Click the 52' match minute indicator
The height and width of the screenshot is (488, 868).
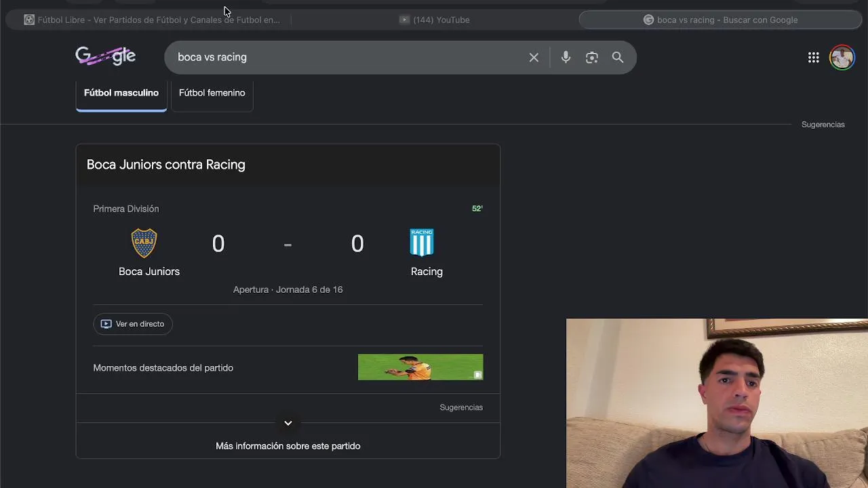pos(477,209)
